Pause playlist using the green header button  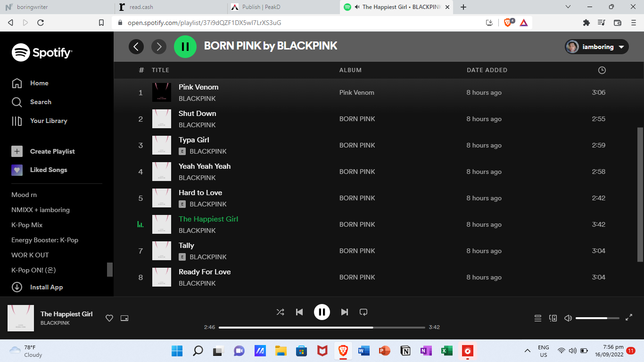coord(185,46)
